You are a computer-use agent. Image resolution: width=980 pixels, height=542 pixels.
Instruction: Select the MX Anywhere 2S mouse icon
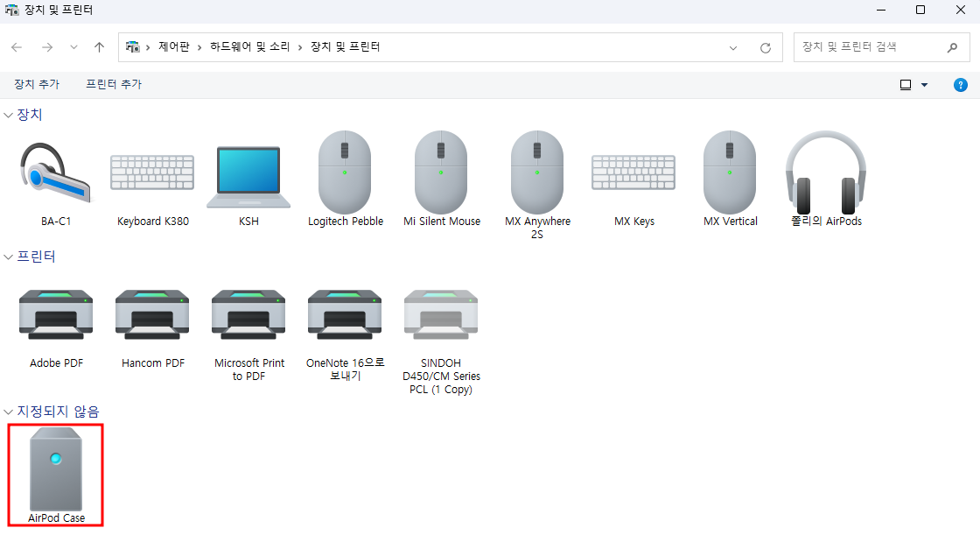tap(537, 172)
